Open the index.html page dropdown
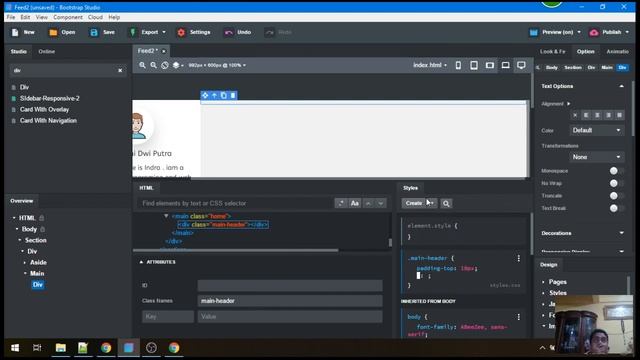This screenshot has height=360, width=640. [430, 65]
